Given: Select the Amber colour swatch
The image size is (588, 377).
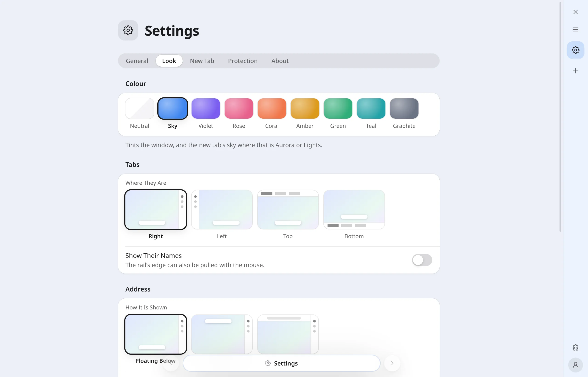Looking at the screenshot, I should [305, 109].
